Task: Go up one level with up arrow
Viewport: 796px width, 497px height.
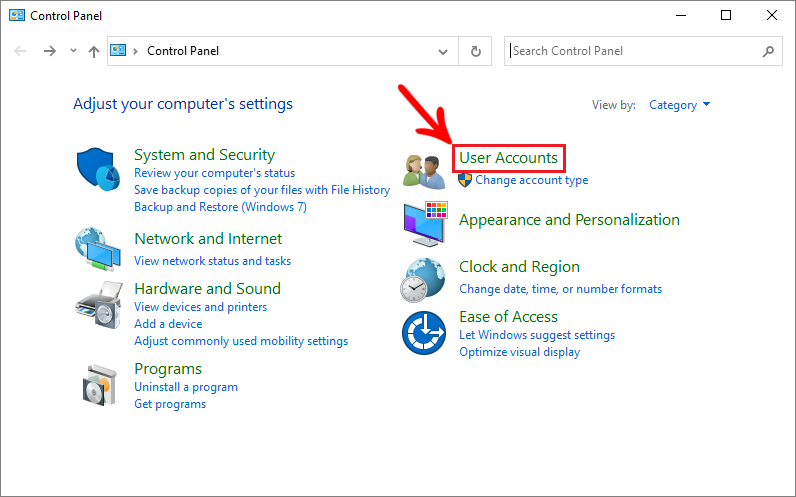Action: point(93,51)
